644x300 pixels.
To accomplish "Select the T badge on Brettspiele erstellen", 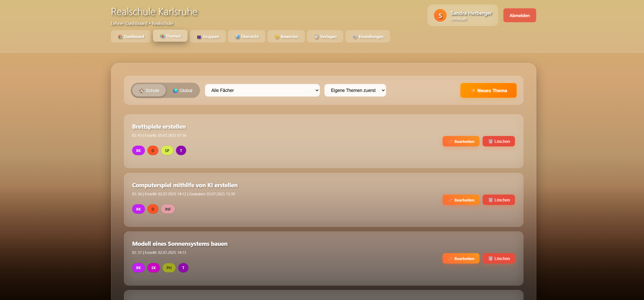I will tap(181, 150).
